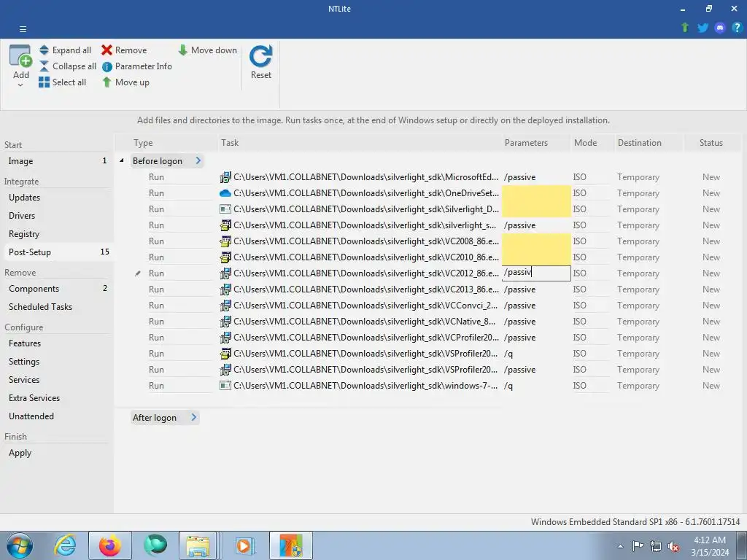This screenshot has width=747, height=560.
Task: Select the VCConvci_2... task path
Action: click(x=365, y=306)
